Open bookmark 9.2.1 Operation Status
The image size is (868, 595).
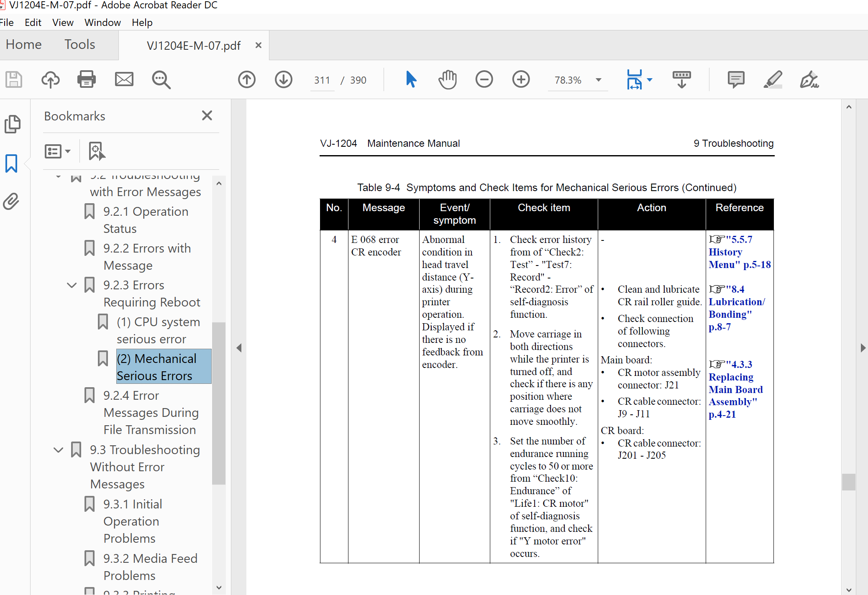click(146, 220)
